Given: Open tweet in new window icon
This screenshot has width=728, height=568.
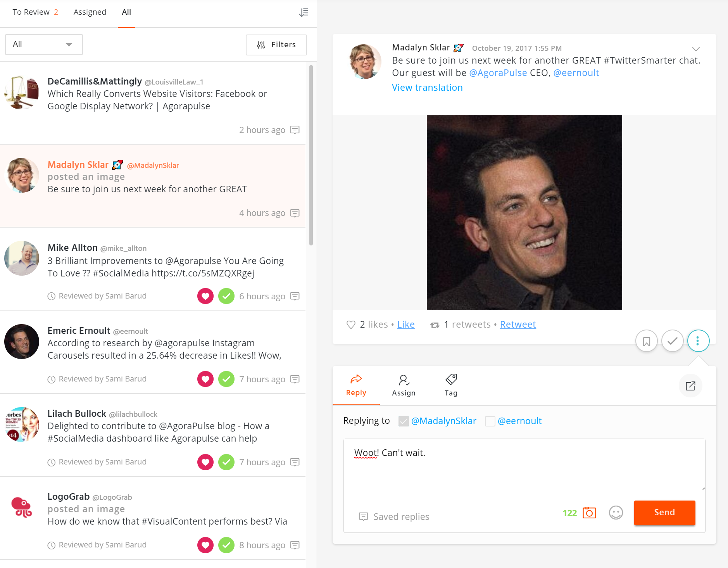Looking at the screenshot, I should coord(690,386).
